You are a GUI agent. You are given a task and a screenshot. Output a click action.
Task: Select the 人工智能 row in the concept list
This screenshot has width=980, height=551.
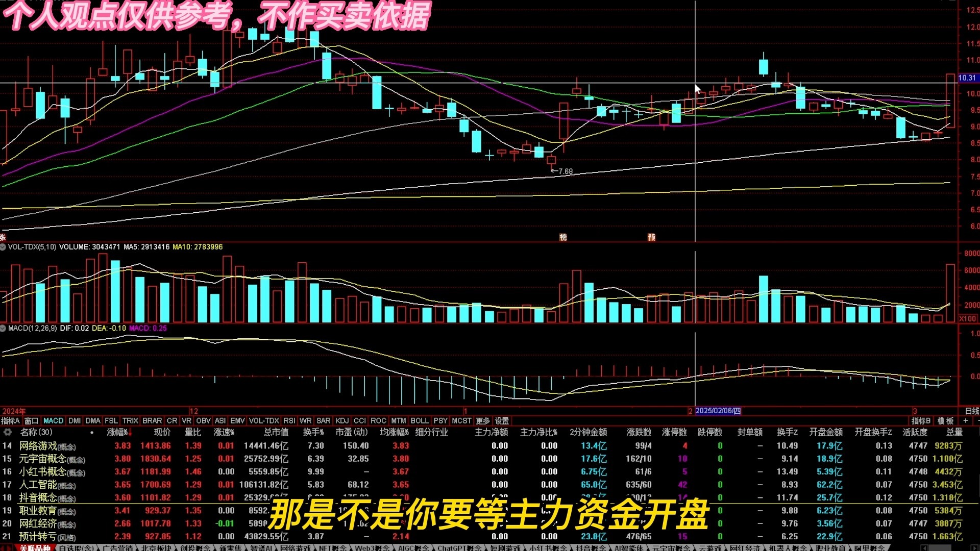click(37, 485)
